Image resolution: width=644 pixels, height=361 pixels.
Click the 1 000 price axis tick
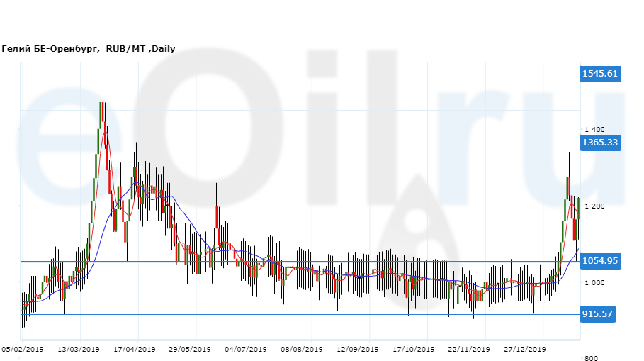point(594,283)
